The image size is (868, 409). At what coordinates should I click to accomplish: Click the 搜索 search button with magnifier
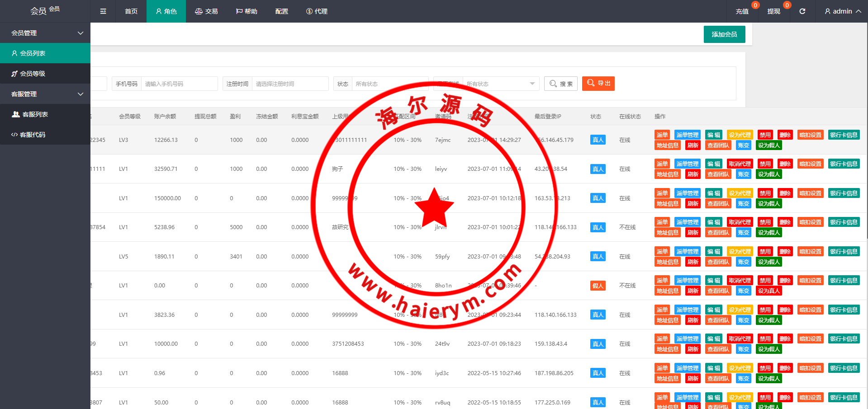pos(561,84)
